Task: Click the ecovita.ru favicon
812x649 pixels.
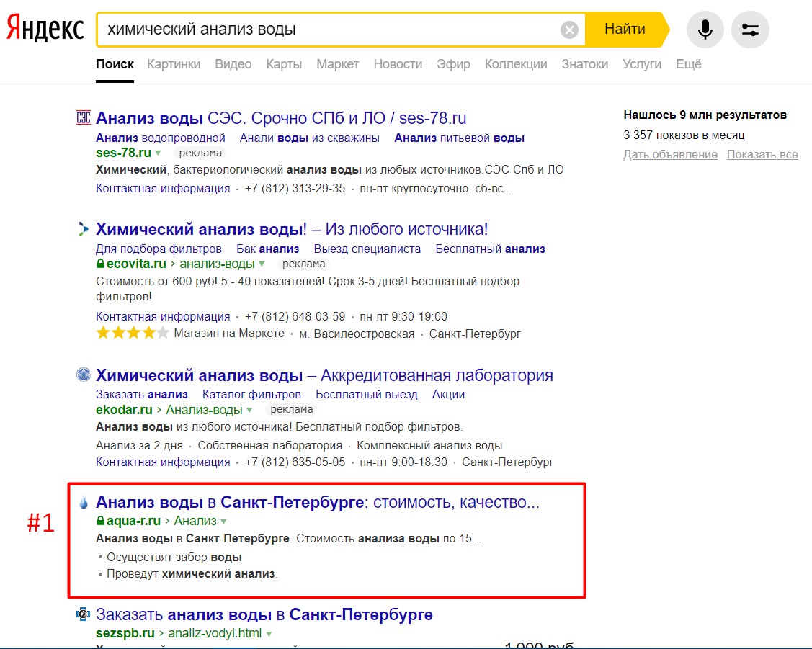Action: 83,229
